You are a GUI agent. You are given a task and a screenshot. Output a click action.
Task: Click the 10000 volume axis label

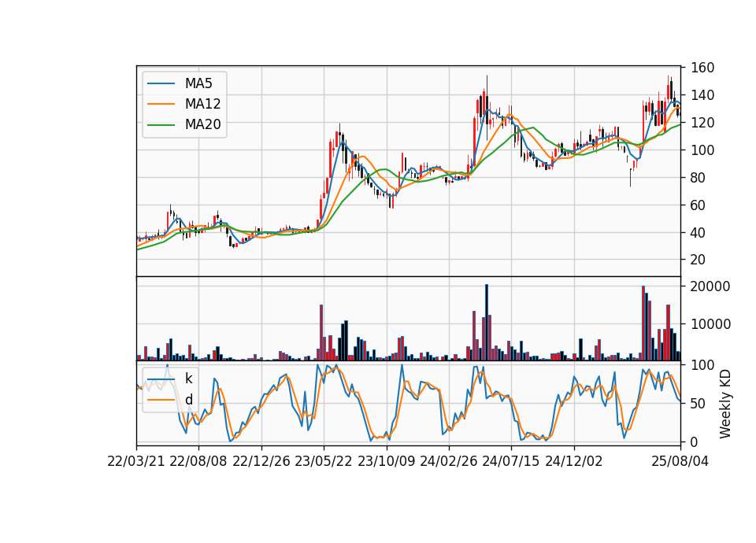click(710, 324)
